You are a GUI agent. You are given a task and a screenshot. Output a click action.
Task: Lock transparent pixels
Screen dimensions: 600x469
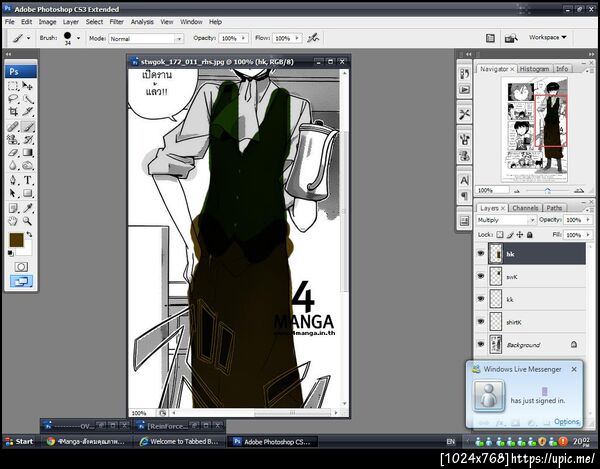click(x=500, y=234)
